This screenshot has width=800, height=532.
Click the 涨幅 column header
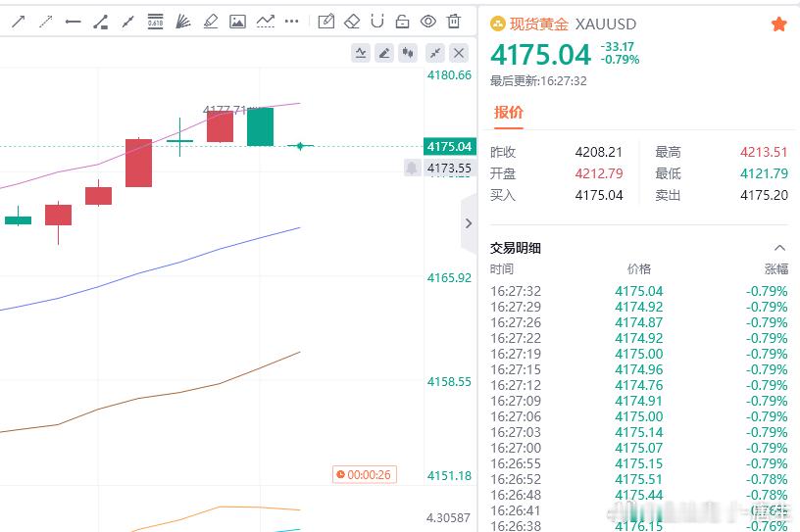pyautogui.click(x=776, y=268)
